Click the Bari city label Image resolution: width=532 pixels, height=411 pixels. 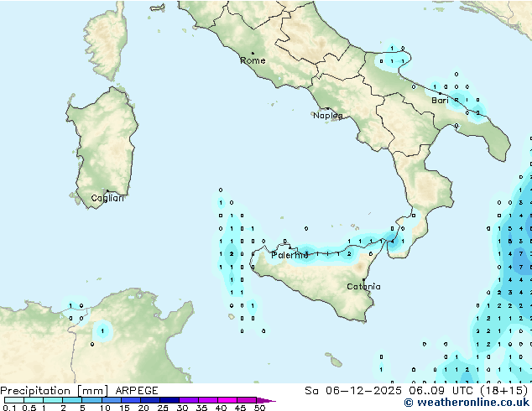point(440,101)
